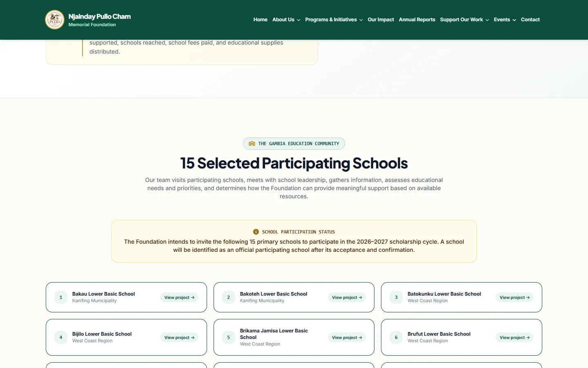Open the Contact page

[x=530, y=20]
